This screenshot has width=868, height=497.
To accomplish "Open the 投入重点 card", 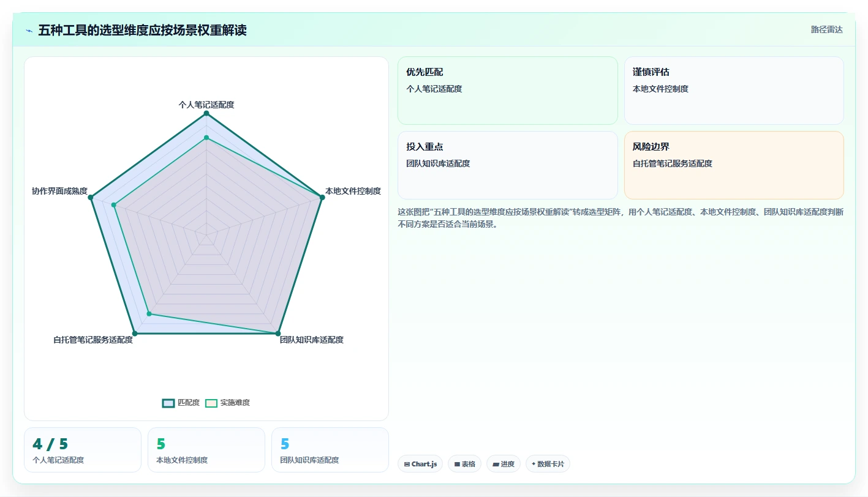I will point(508,165).
